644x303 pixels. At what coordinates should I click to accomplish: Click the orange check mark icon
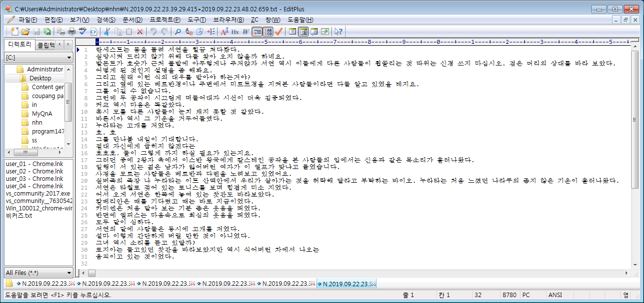click(279, 32)
